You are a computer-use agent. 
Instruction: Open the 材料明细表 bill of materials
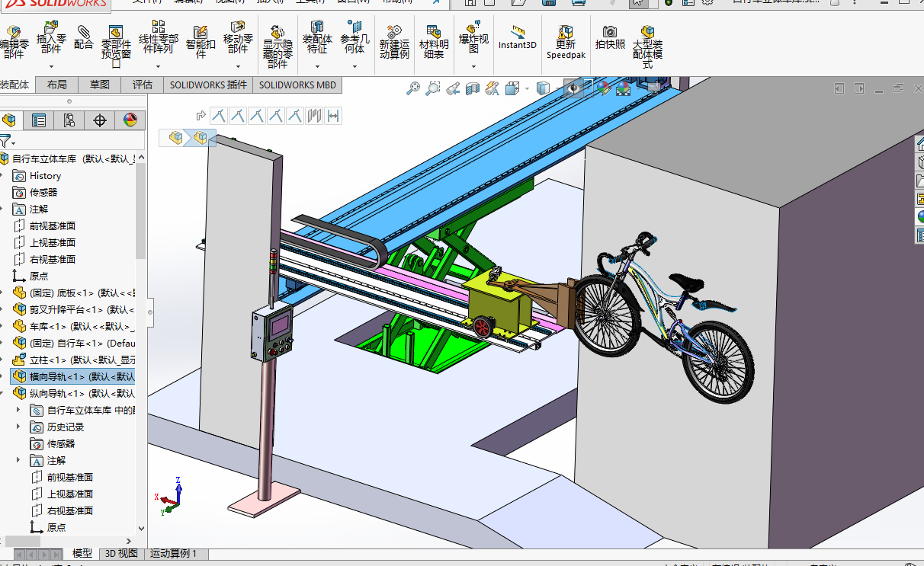point(434,42)
